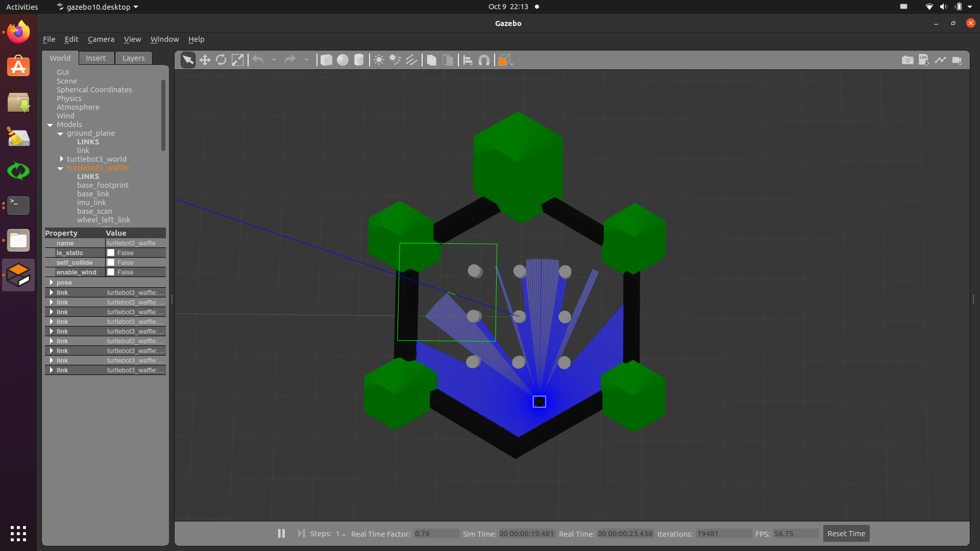Select the Scale mode tool
Image resolution: width=980 pixels, height=551 pixels.
237,60
